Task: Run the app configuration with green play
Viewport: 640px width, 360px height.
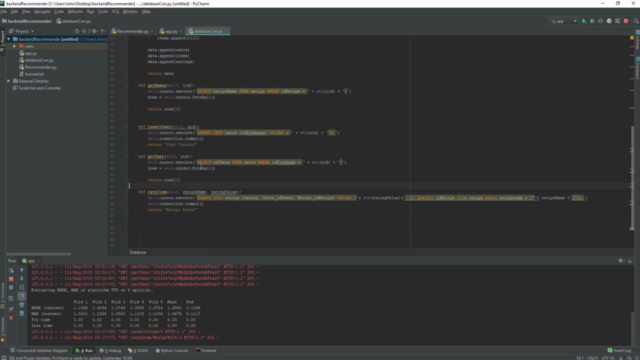Action: [x=584, y=21]
